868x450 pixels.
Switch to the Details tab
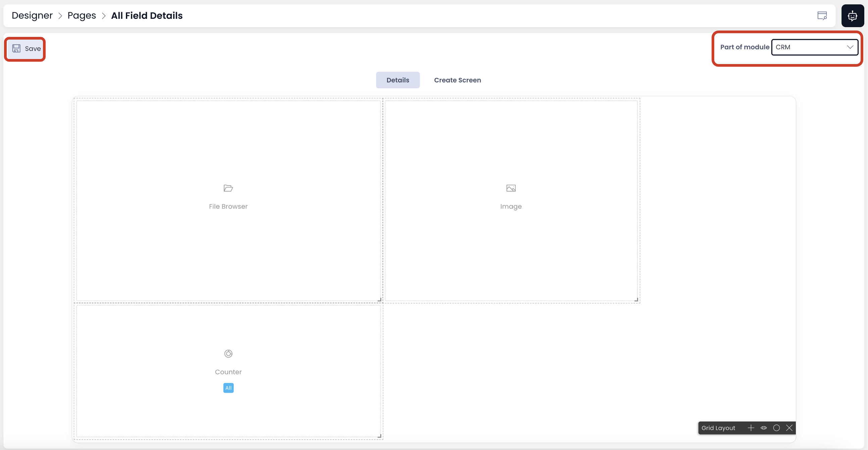tap(398, 80)
